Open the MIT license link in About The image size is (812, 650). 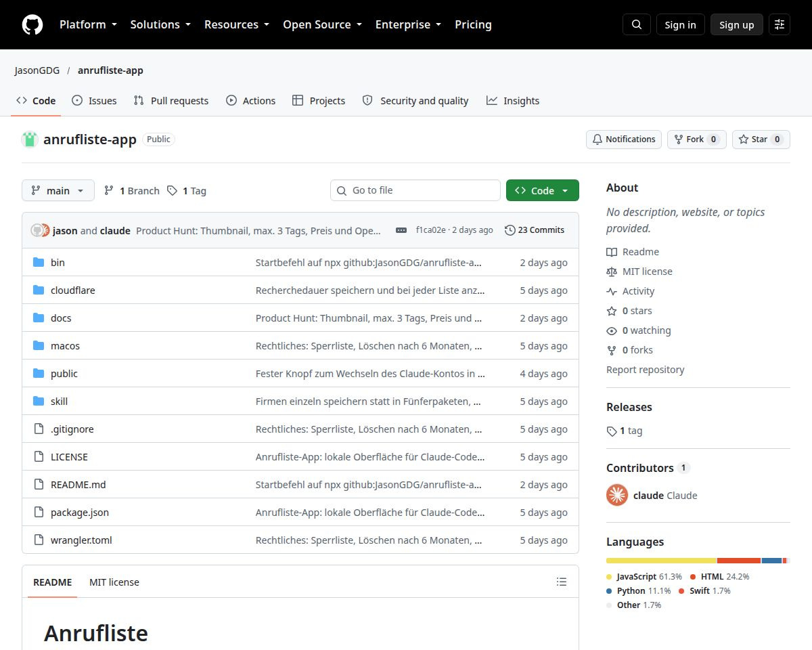pos(639,272)
